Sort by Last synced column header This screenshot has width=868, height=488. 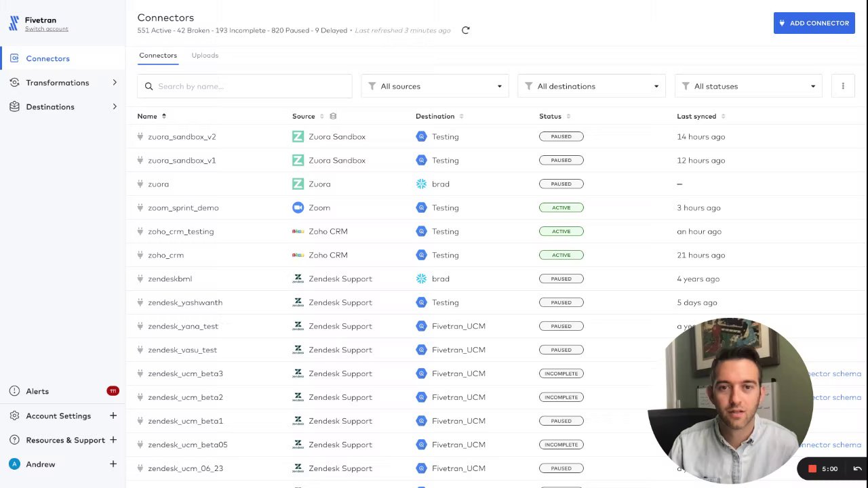701,116
